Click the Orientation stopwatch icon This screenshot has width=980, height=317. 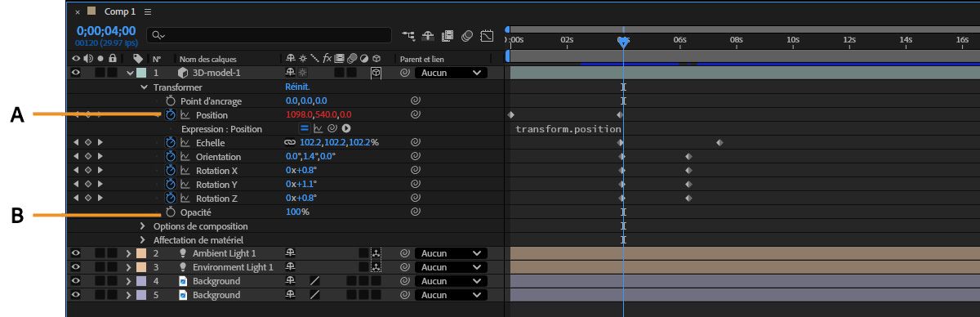click(171, 157)
